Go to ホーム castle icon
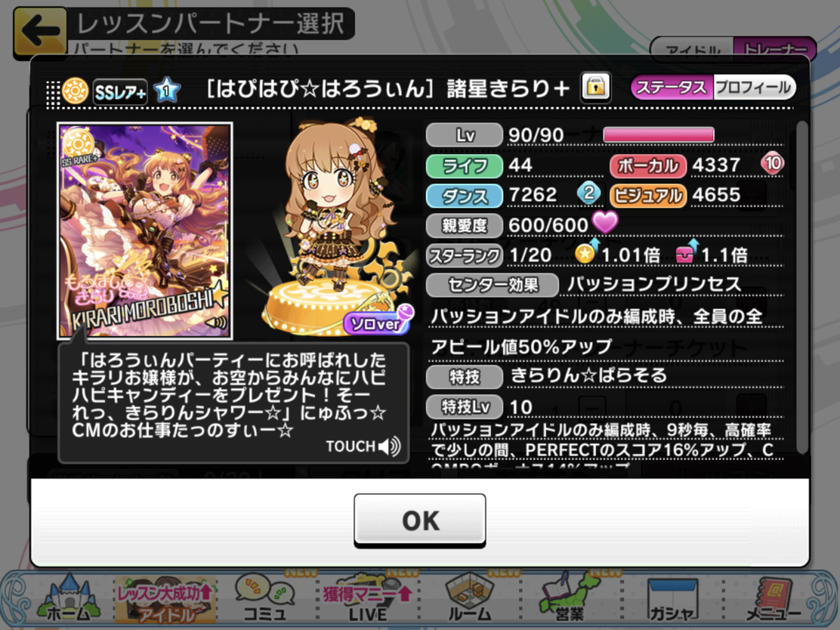The height and width of the screenshot is (630, 840). [x=69, y=599]
